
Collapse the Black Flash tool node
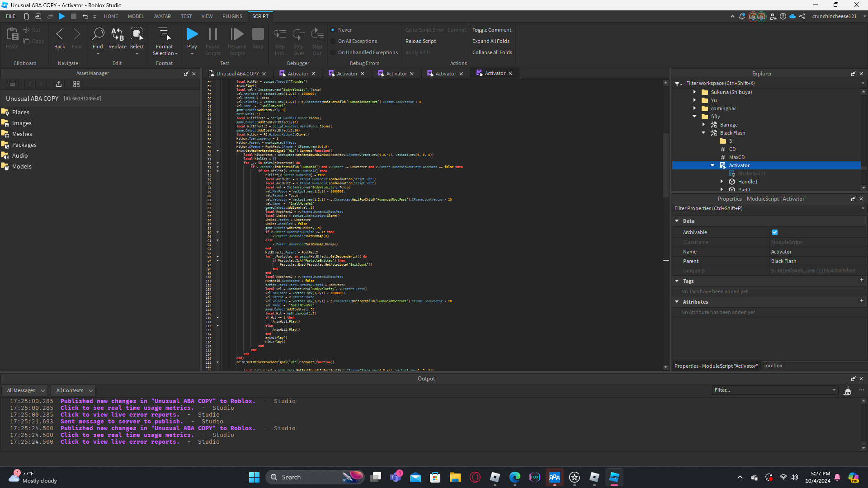point(704,133)
